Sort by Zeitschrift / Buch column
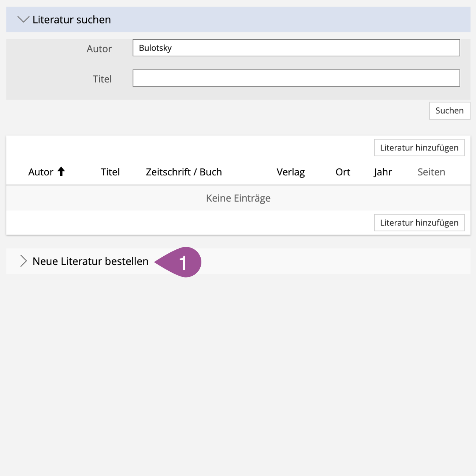This screenshot has width=476, height=476. pyautogui.click(x=184, y=172)
